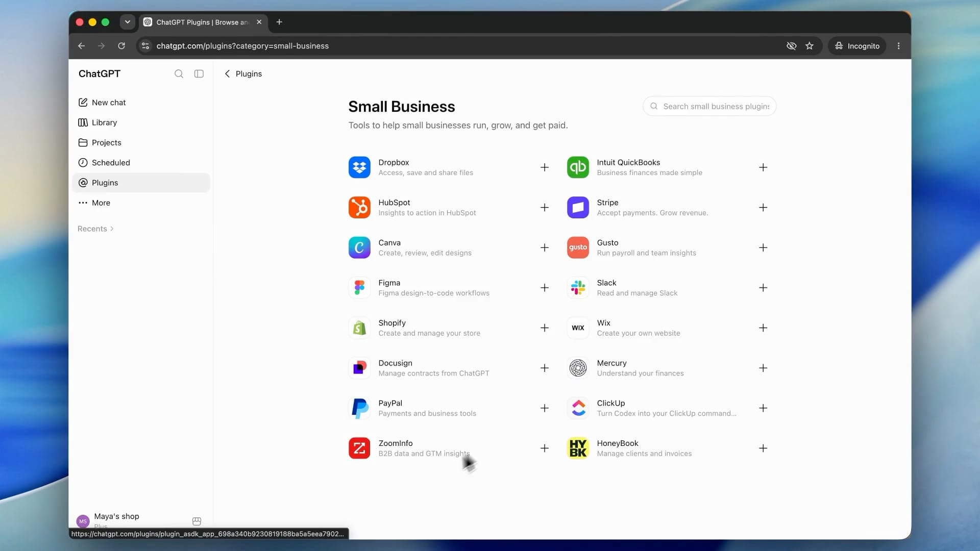Viewport: 980px width, 551px height.
Task: Click the browser back arrow
Action: click(81, 46)
